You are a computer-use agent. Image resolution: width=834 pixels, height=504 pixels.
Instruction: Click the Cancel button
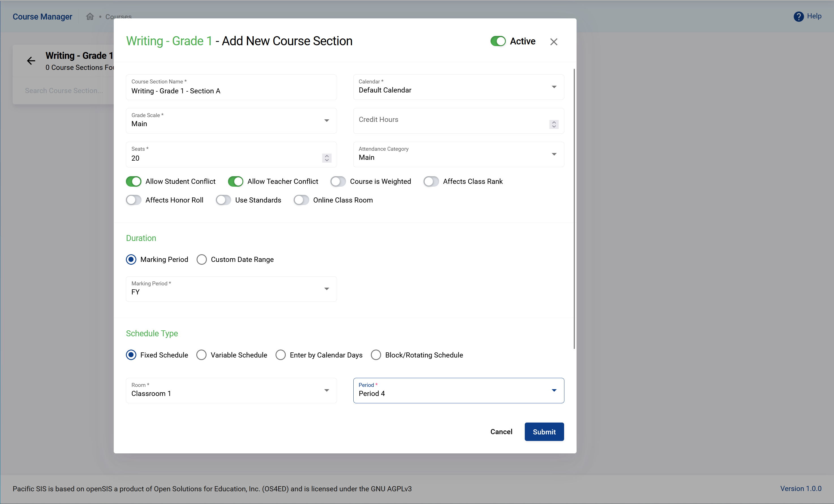[501, 432]
